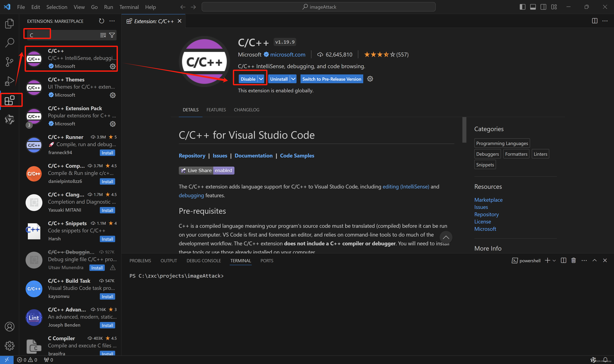The image size is (614, 364).
Task: Open the Code Samples link
Action: pos(297,156)
